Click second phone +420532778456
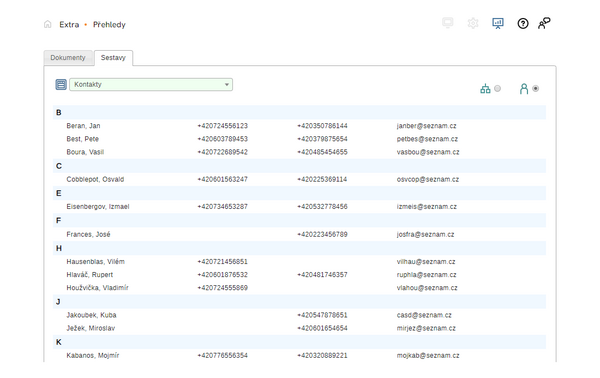 323,207
